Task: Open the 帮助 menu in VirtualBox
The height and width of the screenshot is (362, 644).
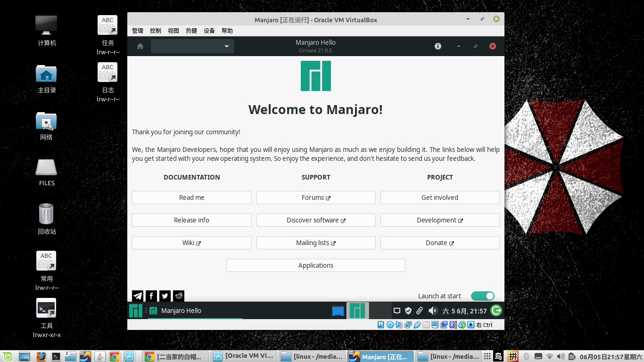Action: [x=227, y=31]
